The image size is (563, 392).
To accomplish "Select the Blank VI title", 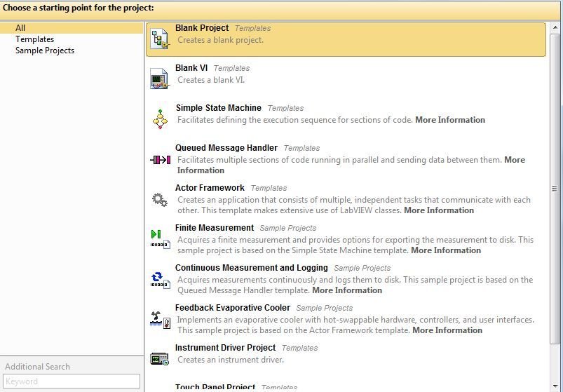I will tap(191, 68).
